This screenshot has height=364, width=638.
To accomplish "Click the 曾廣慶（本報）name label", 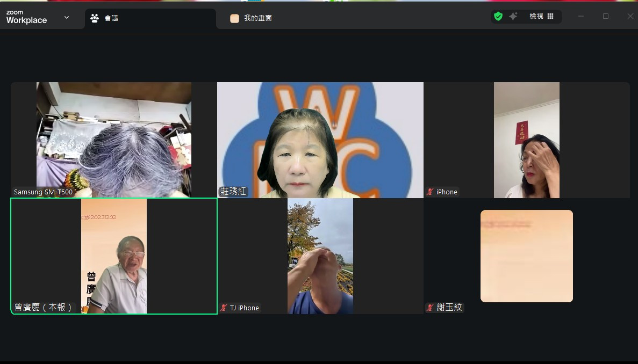I will coord(44,308).
